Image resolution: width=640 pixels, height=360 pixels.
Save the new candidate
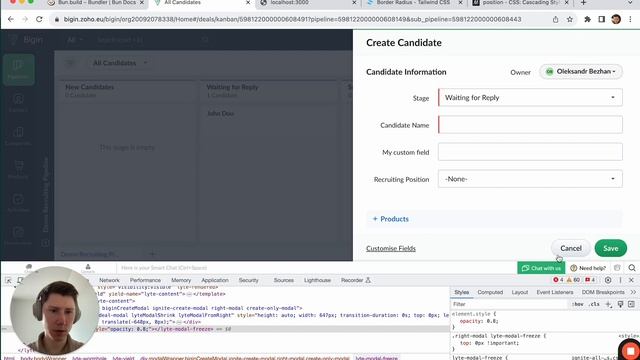(611, 248)
